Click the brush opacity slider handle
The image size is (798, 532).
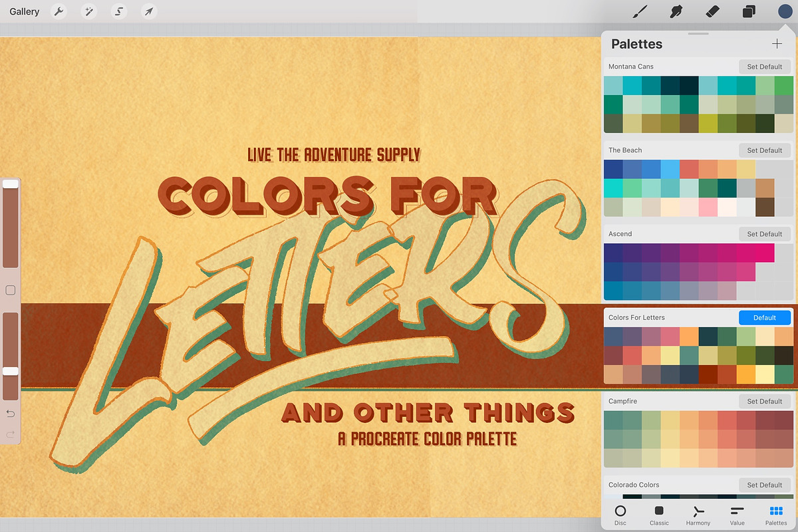point(11,371)
